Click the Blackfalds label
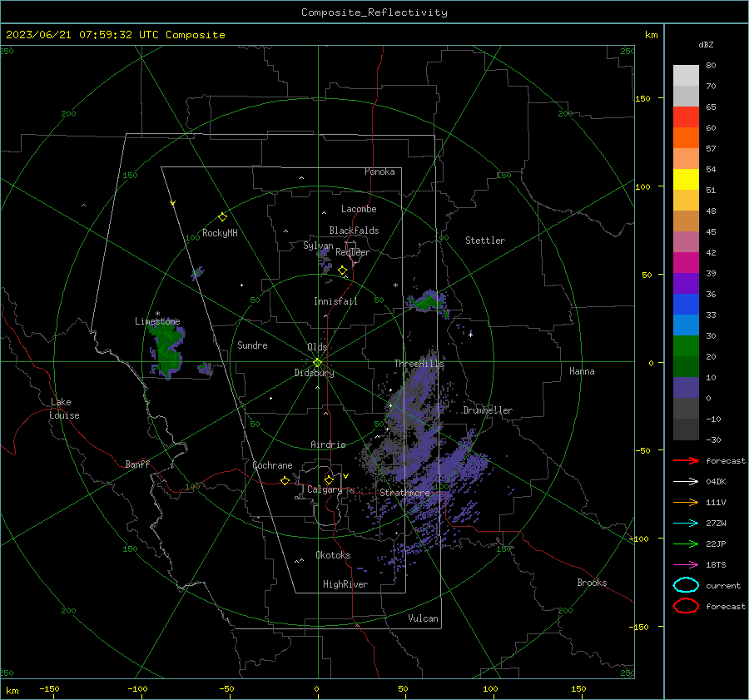Viewport: 749px width, 700px height. [354, 231]
